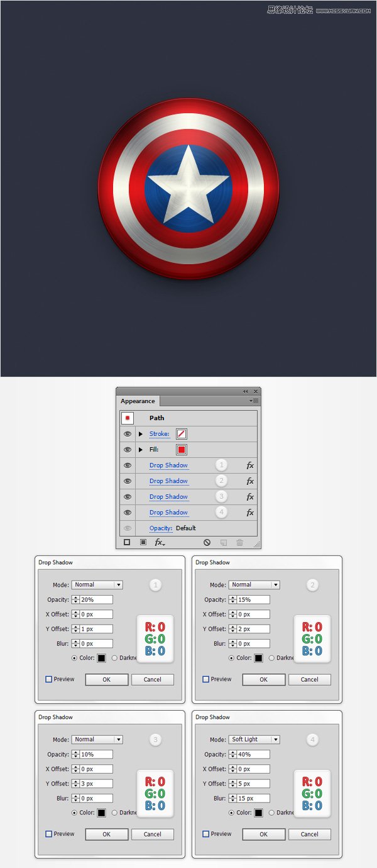377x868 pixels.
Task: Click OK in the Soft Light dialog
Action: click(263, 834)
